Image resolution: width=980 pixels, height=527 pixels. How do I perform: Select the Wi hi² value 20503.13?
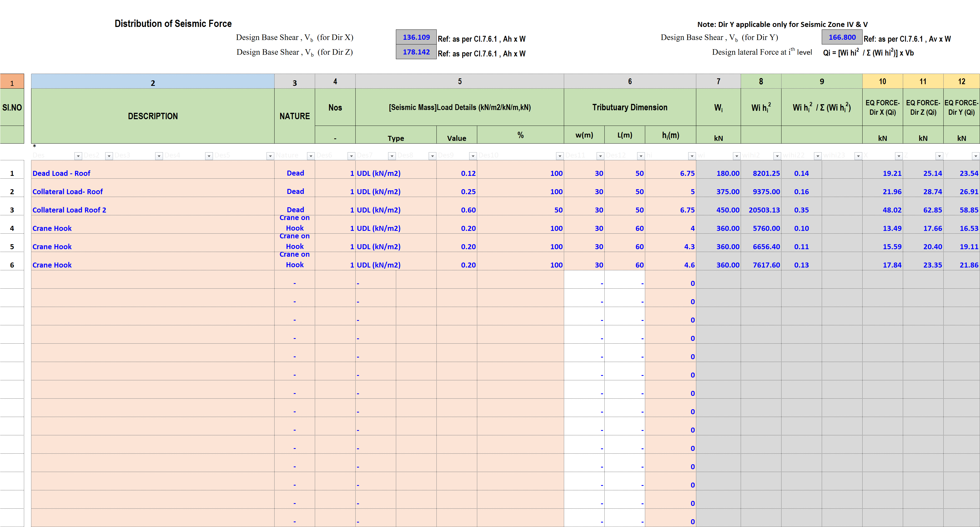click(x=761, y=206)
